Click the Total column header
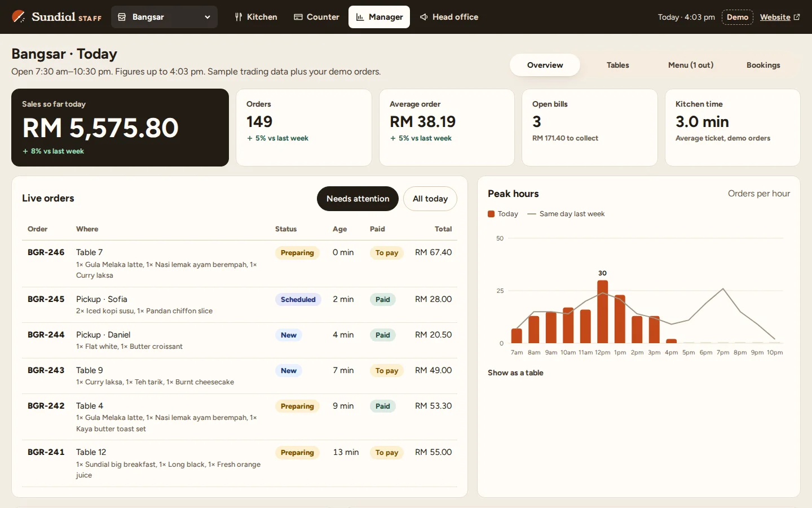Image resolution: width=812 pixels, height=508 pixels. (443, 229)
